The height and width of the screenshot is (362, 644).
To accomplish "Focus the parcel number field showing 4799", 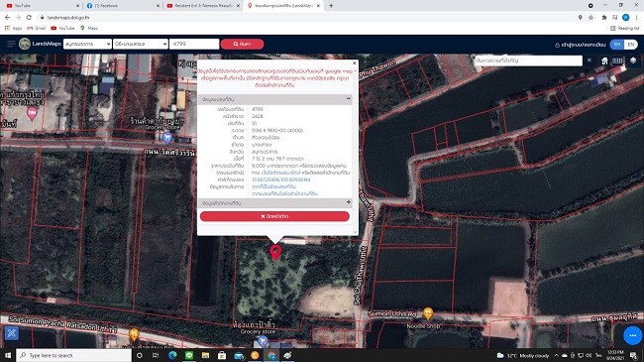I will click(x=194, y=44).
